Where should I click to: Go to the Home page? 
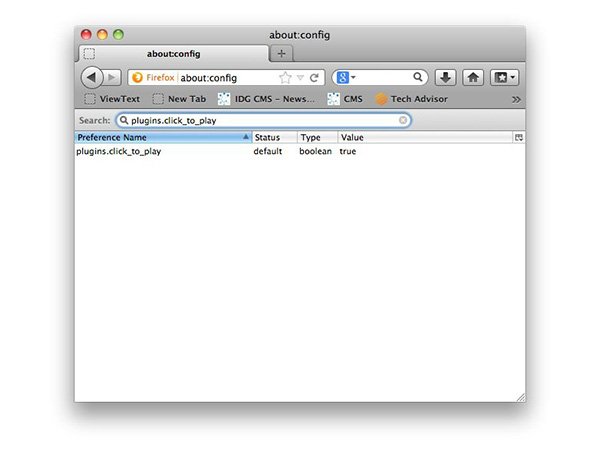473,78
